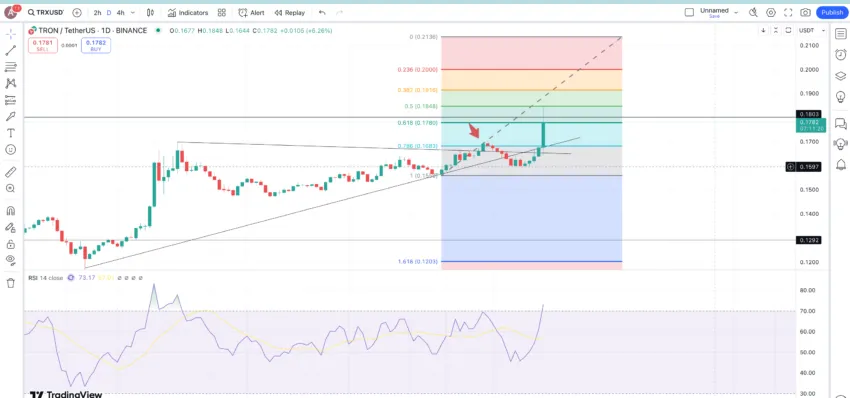850x398 pixels.
Task: Create a new Alert
Action: click(x=252, y=12)
